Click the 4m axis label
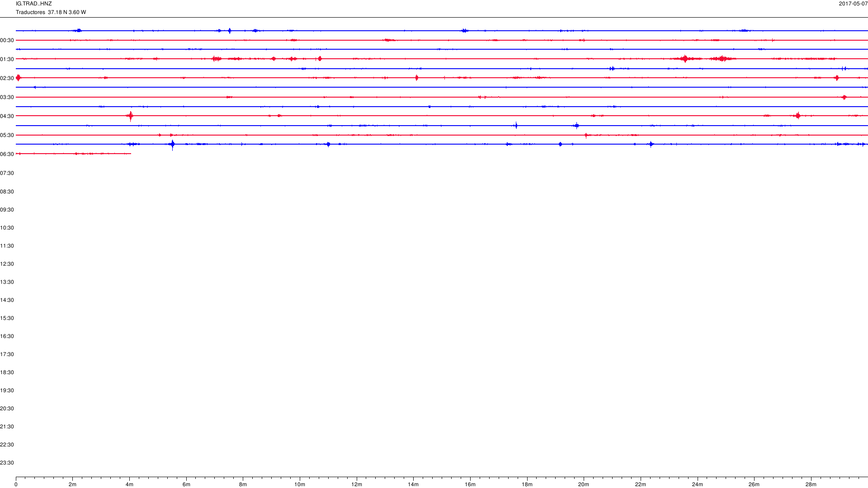Screen dimensions: 868x488 point(129,484)
